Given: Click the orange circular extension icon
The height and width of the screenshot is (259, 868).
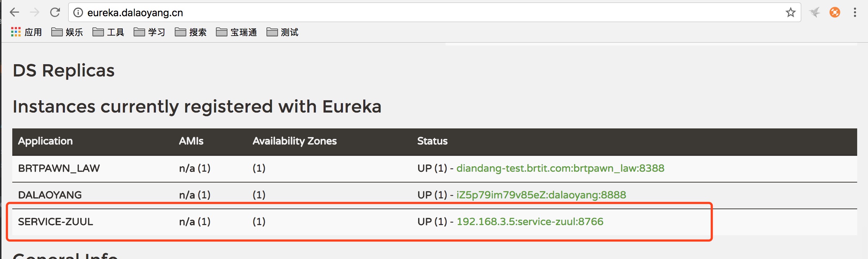Looking at the screenshot, I should [x=835, y=13].
